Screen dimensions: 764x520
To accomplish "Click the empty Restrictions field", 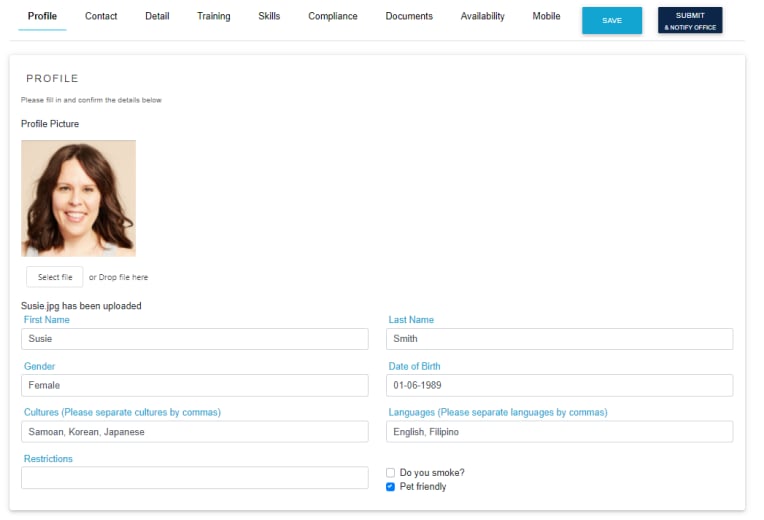I will point(195,478).
